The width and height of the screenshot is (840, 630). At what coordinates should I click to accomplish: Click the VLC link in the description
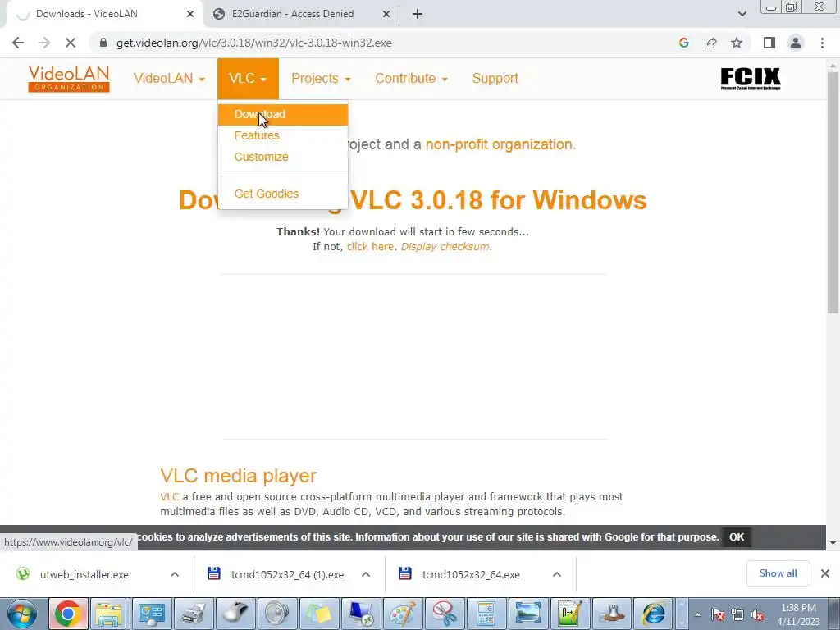click(169, 497)
